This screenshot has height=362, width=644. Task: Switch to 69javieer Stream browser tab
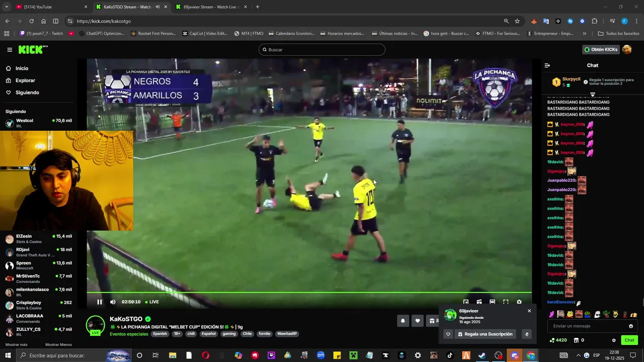(210, 7)
